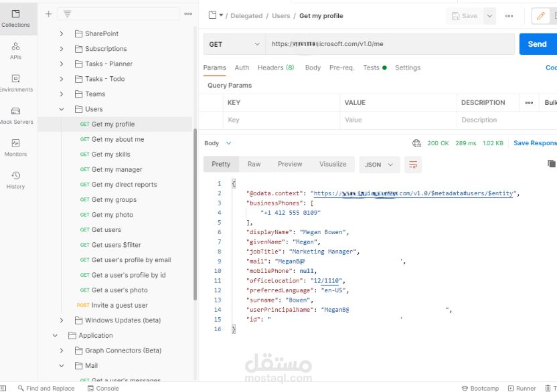Click Users in the breadcrumb

[281, 16]
